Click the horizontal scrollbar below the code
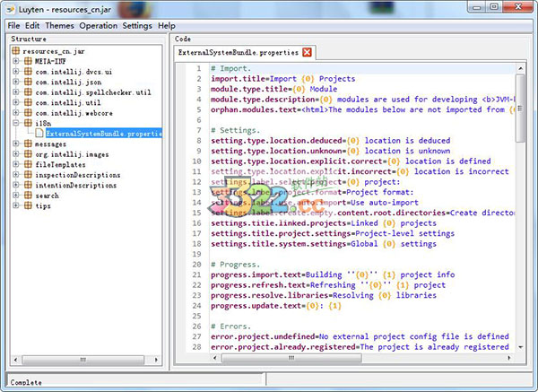The height and width of the screenshot is (392, 538). point(341,358)
